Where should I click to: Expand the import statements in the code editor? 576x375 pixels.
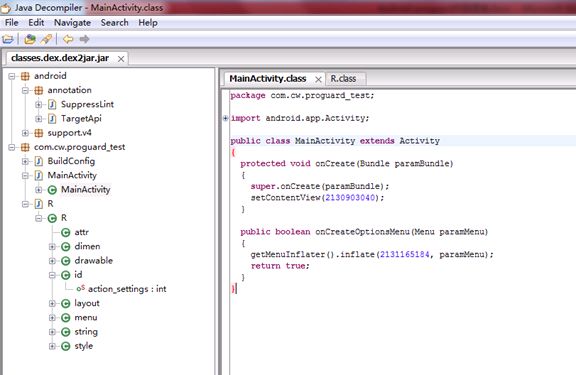(x=225, y=118)
